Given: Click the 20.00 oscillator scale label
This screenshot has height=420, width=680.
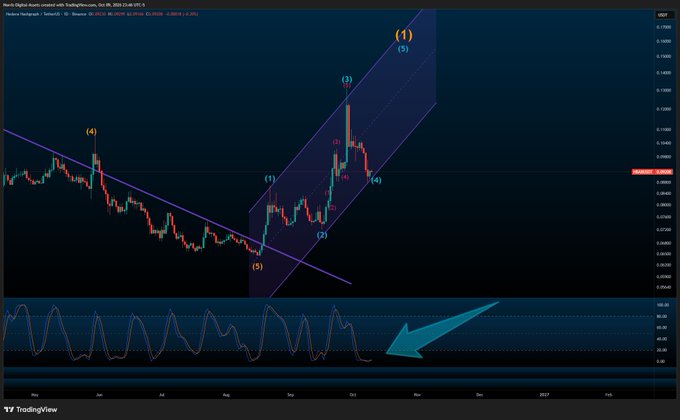Looking at the screenshot, I should [662, 350].
